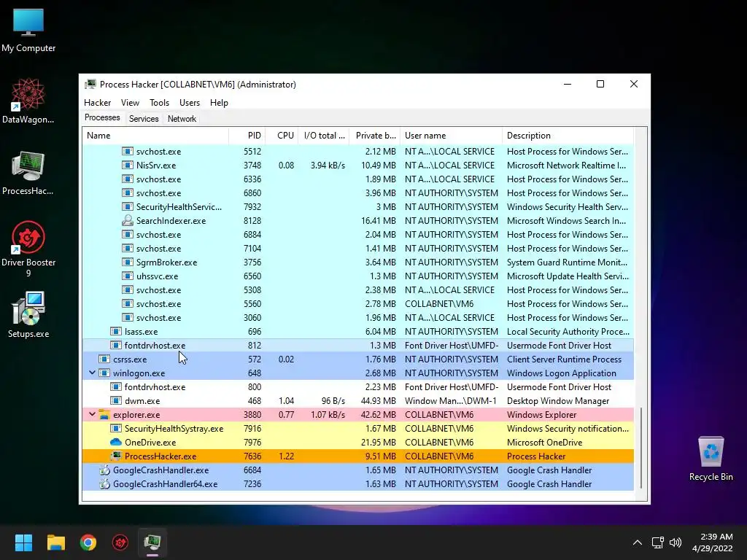Sort by the User name column header
The height and width of the screenshot is (560, 747).
coord(451,136)
